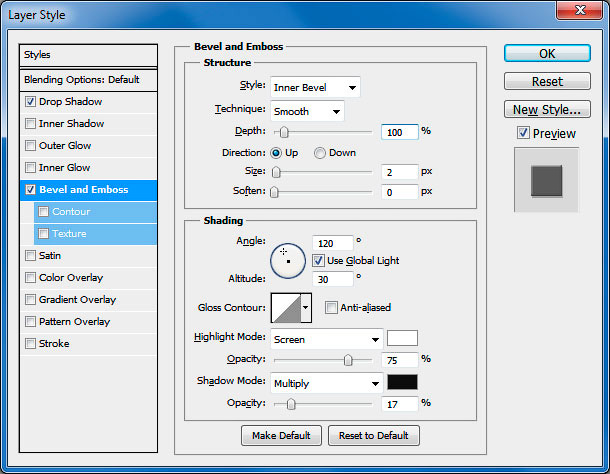The height and width of the screenshot is (474, 610).
Task: Open the white Highlight color swatch
Action: 402,338
